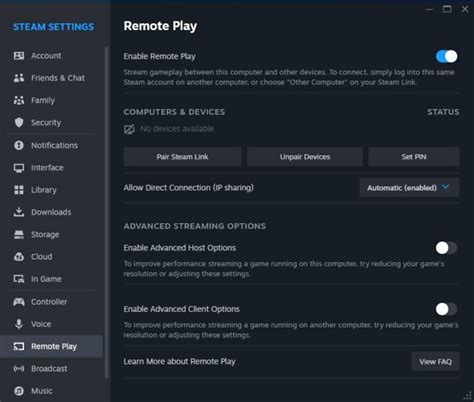Click the sidebar vertical scrollbar
474x402 pixels.
click(x=106, y=212)
